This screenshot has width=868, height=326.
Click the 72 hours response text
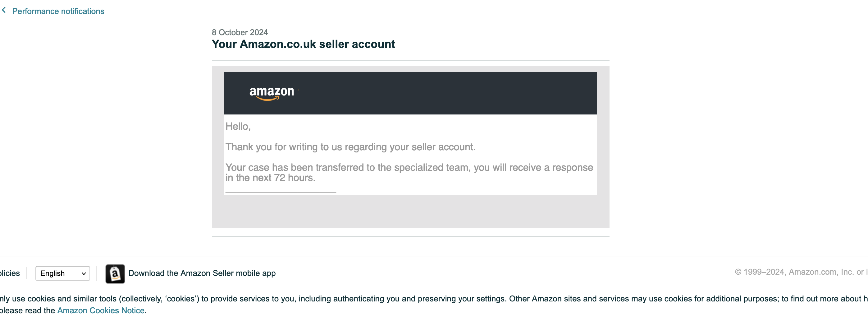pos(270,178)
